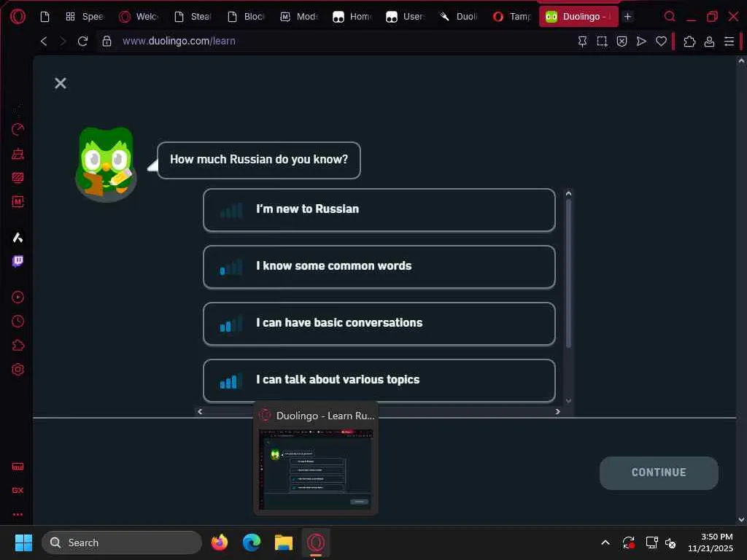
Task: Open the muted volume tray icon
Action: point(671,542)
